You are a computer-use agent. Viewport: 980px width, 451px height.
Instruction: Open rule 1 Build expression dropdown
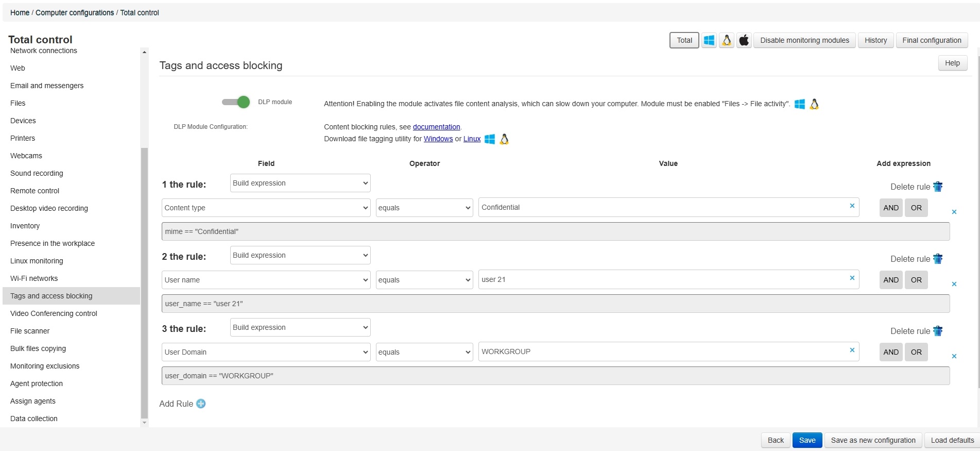(x=300, y=183)
